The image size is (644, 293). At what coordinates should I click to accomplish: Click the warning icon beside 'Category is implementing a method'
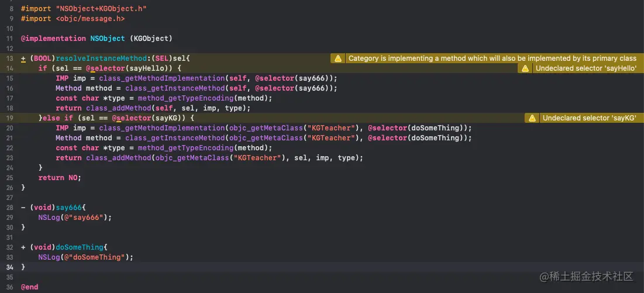click(x=338, y=58)
